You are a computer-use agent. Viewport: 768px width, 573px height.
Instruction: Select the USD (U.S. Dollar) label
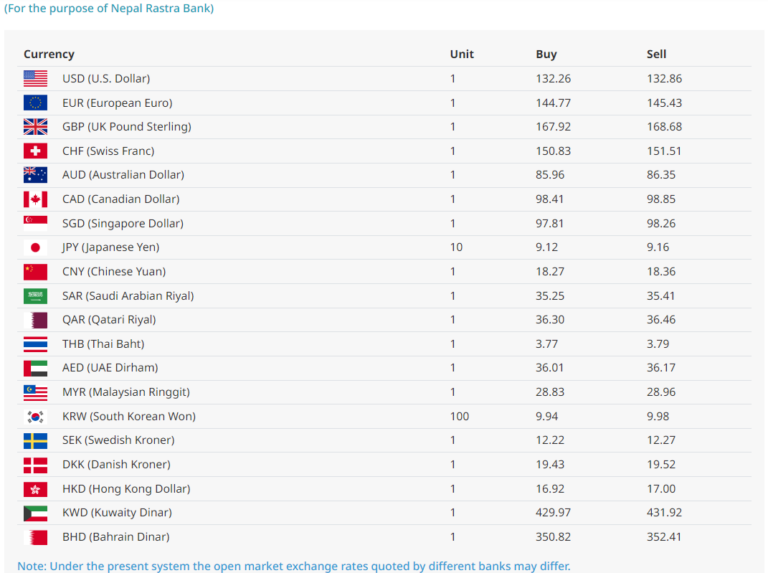tap(106, 78)
